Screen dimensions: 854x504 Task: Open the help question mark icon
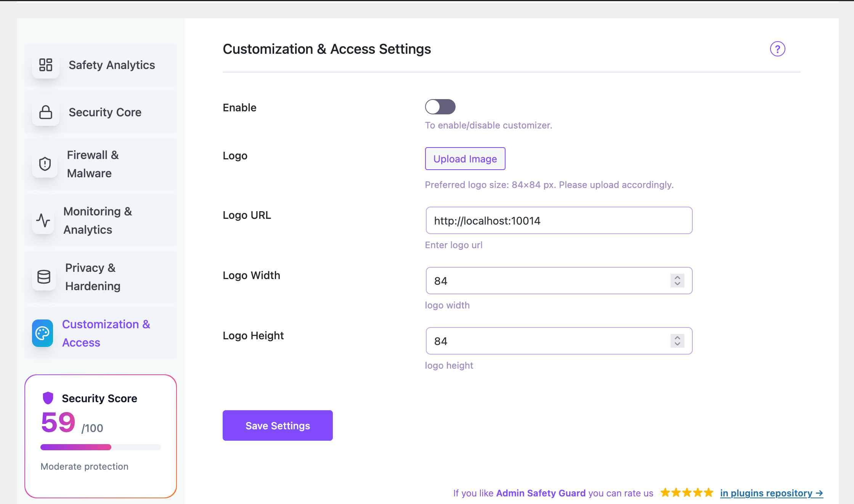click(777, 49)
